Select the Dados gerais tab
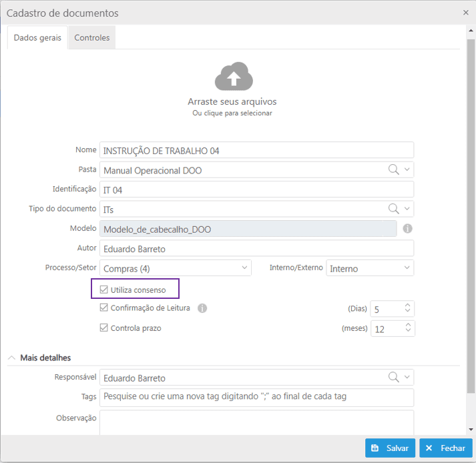The width and height of the screenshot is (476, 463). tap(37, 38)
